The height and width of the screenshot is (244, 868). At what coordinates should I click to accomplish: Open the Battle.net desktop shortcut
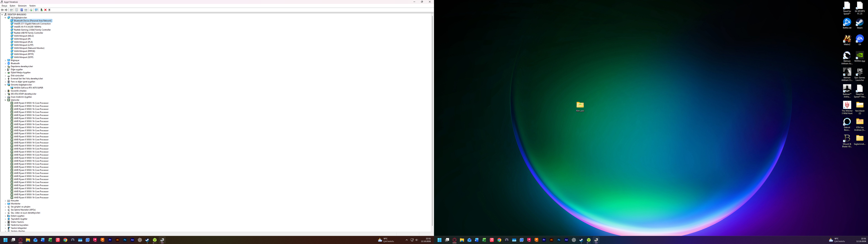(847, 23)
